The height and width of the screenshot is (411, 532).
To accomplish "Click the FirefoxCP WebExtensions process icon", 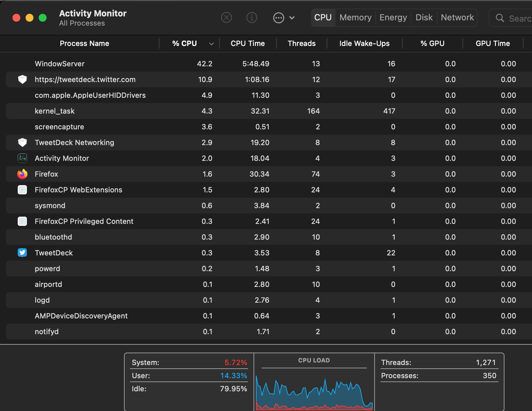I will (22, 190).
